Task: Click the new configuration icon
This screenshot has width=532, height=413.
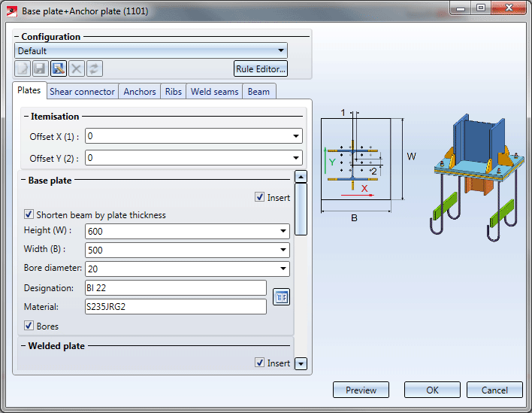Action: pos(23,68)
